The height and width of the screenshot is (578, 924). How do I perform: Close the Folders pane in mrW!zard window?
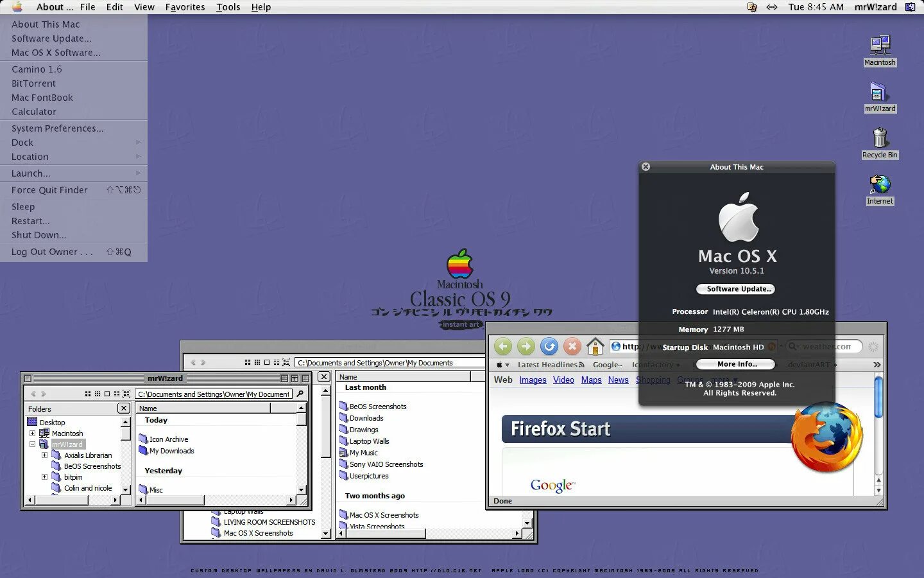point(124,408)
